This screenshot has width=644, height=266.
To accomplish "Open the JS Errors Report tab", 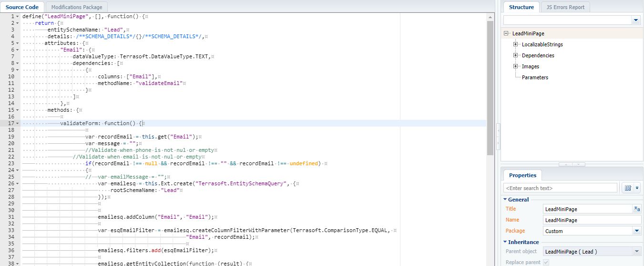I will pos(565,7).
